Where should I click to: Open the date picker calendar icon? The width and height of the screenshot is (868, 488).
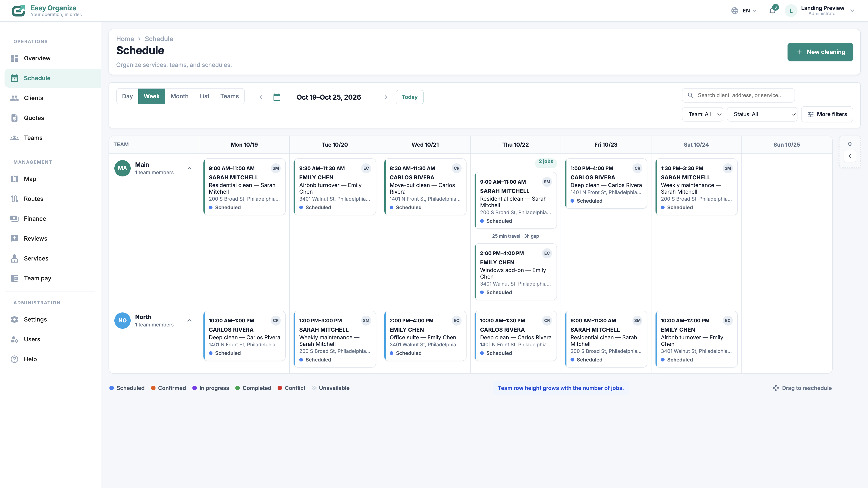pyautogui.click(x=277, y=97)
